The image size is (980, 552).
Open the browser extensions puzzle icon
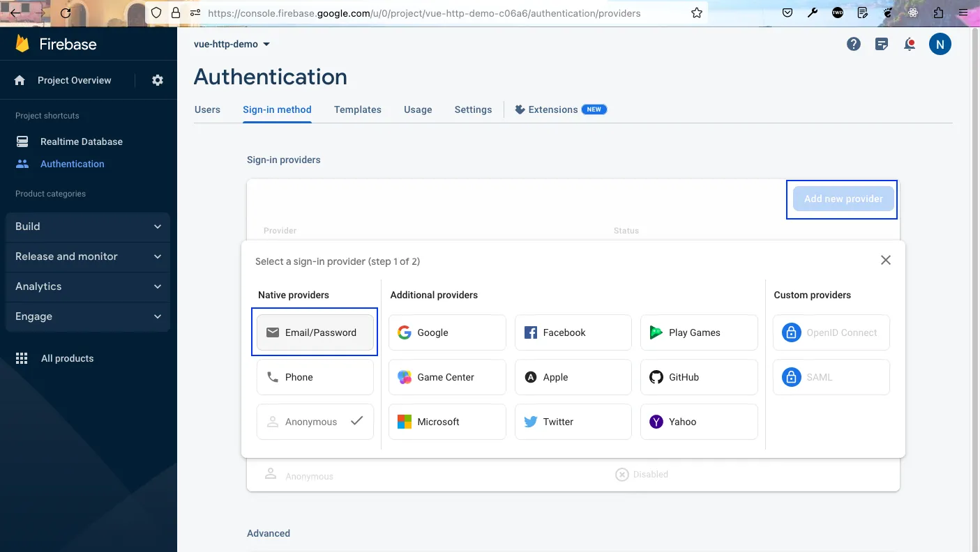(x=938, y=13)
